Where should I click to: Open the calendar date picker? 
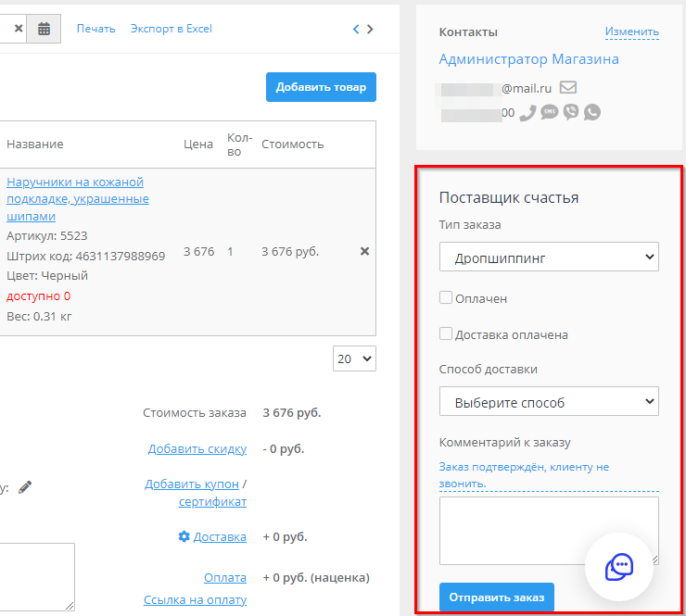click(44, 29)
